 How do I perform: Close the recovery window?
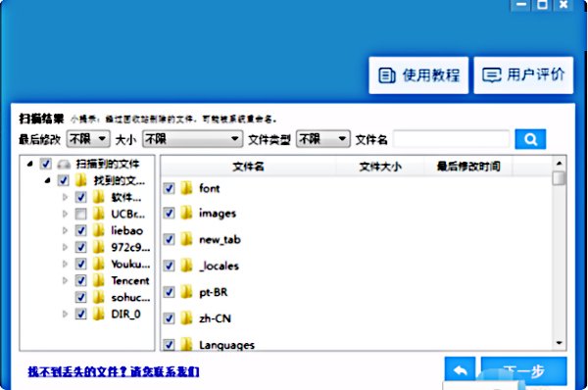point(563,5)
